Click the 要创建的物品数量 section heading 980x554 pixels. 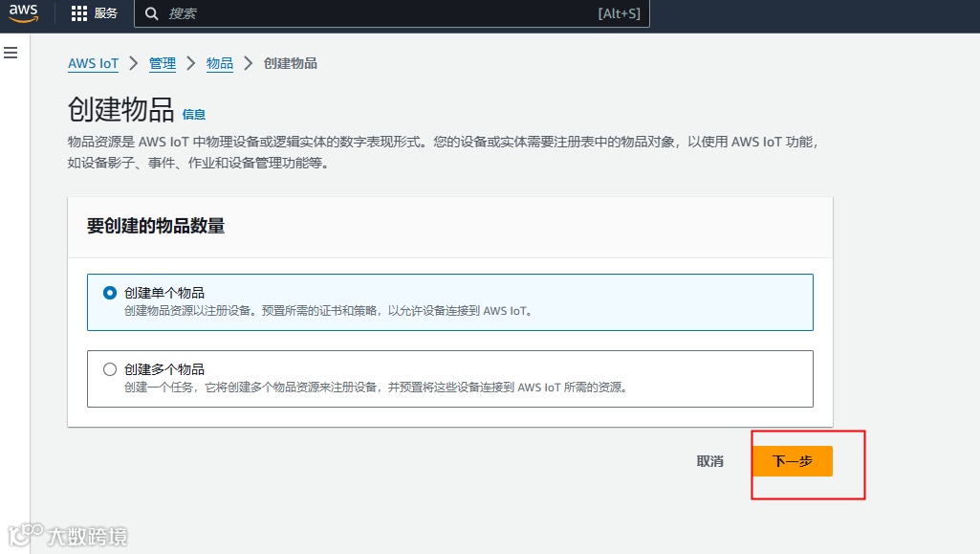pos(156,226)
